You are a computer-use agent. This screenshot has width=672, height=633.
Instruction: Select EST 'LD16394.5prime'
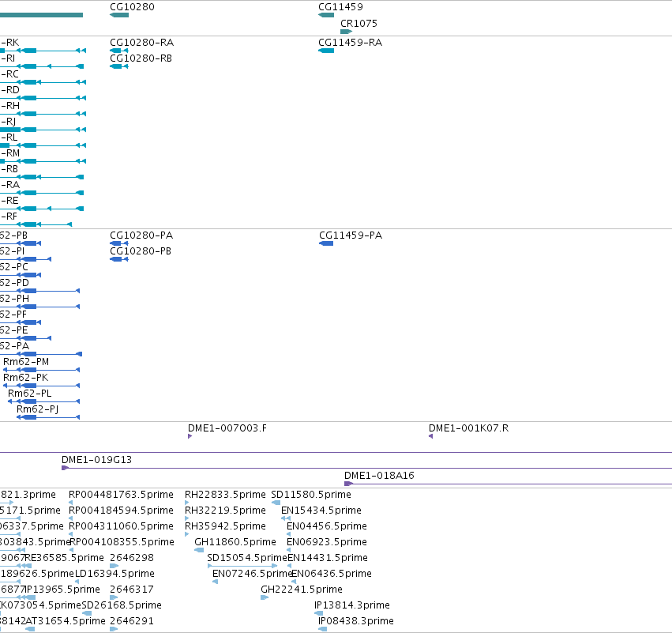[x=115, y=575]
